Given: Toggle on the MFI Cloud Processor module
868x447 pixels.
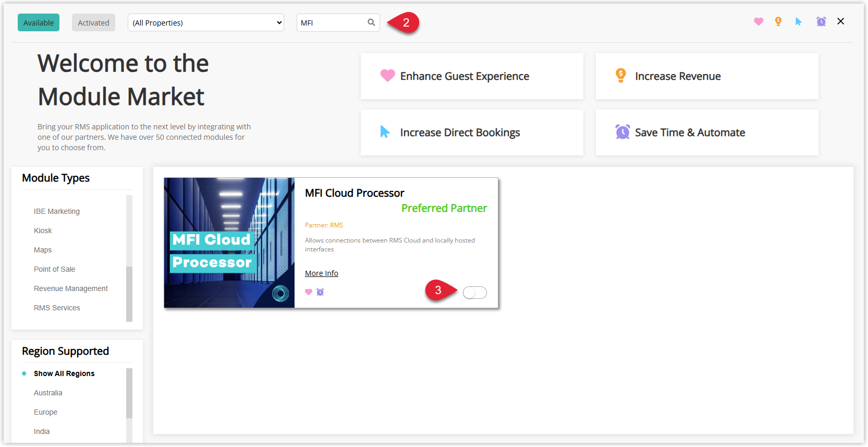Looking at the screenshot, I should coord(475,293).
